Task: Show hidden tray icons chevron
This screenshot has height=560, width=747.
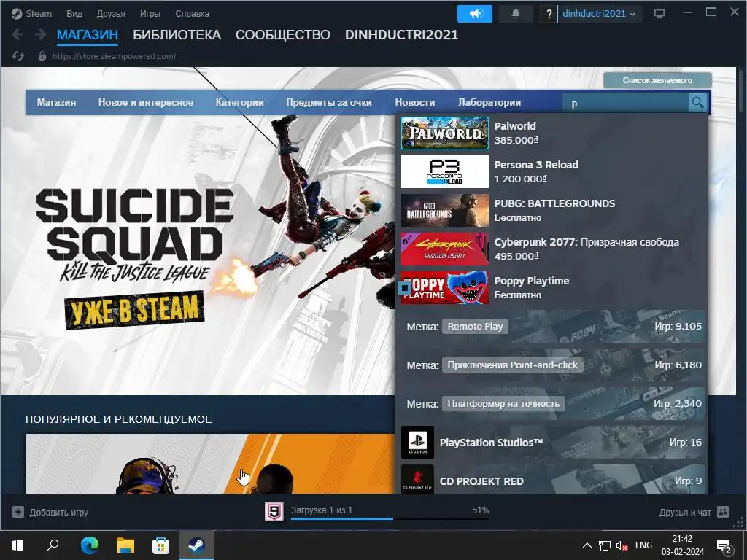Action: 587,545
